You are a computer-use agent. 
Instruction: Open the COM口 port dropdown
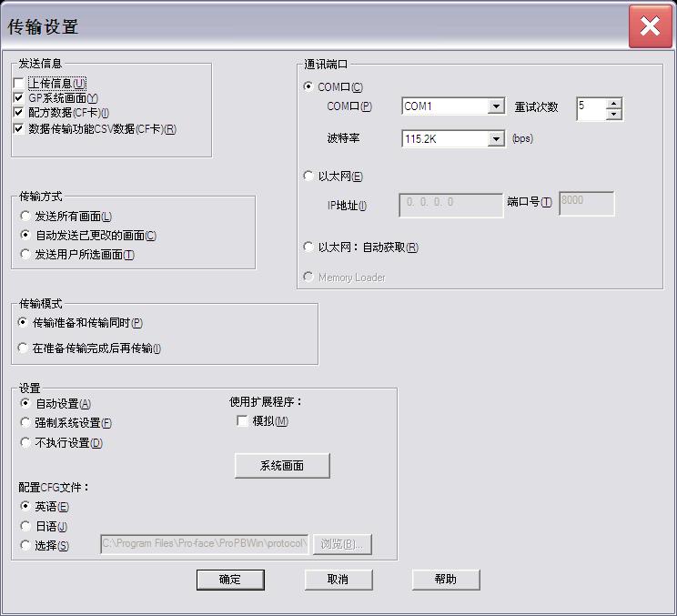[x=496, y=106]
